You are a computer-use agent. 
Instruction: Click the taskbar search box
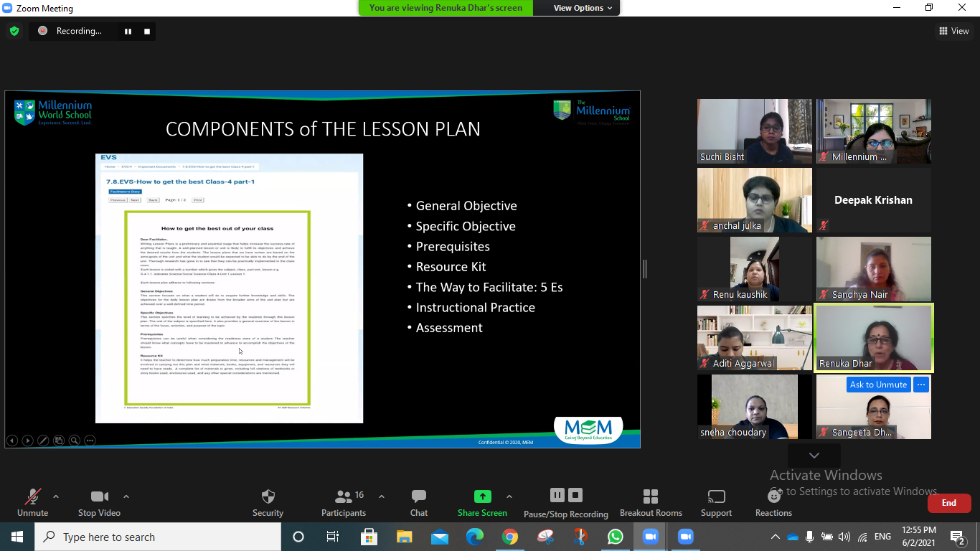tap(158, 537)
